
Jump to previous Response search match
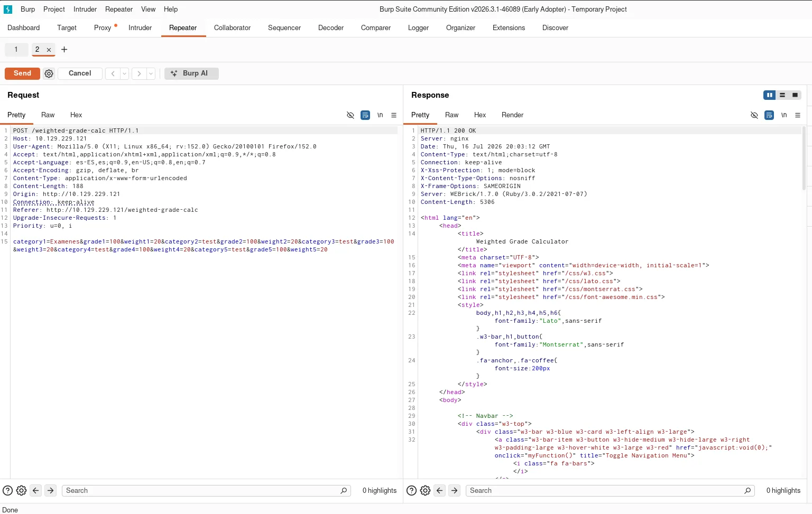pyautogui.click(x=440, y=491)
